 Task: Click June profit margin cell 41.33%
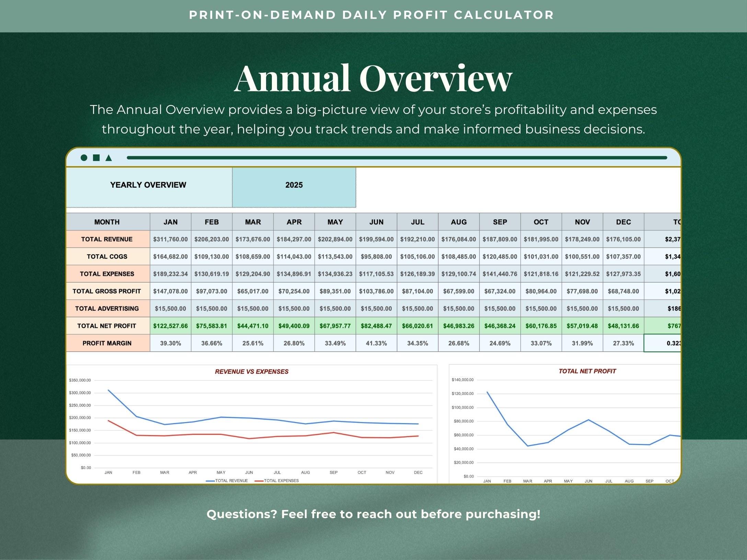[x=376, y=343]
